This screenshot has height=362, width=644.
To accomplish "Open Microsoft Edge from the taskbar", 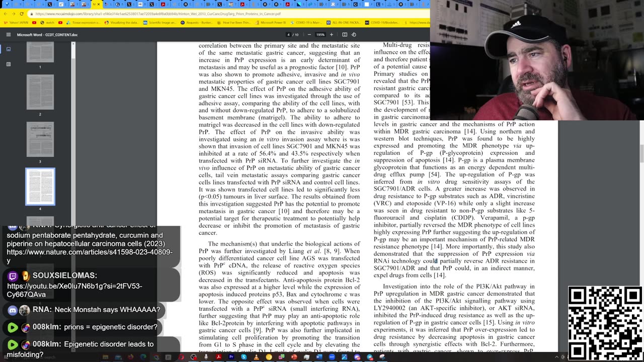I will coord(143,357).
